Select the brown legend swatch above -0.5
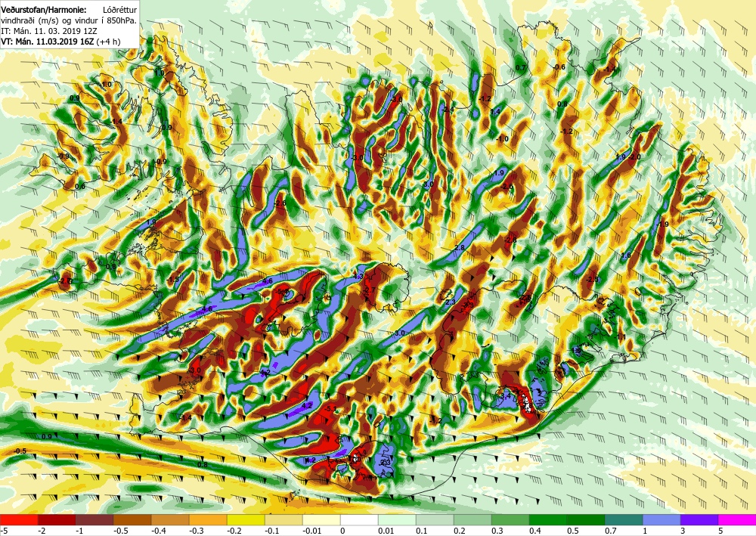Screen dimensions: 756x536 click(x=132, y=520)
